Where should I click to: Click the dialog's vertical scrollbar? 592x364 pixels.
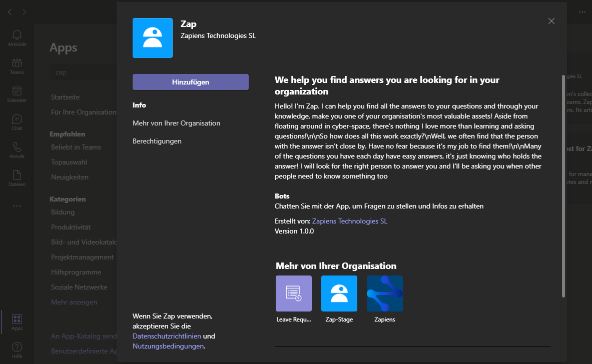[563, 186]
